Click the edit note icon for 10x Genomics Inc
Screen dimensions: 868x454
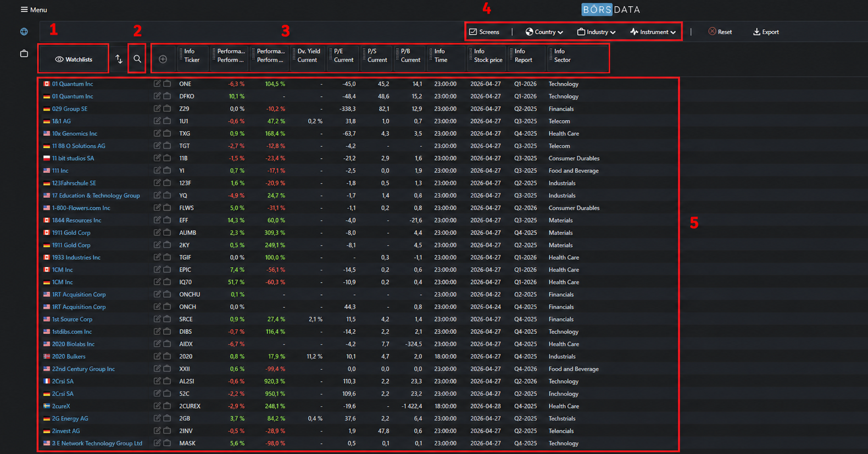(x=157, y=134)
